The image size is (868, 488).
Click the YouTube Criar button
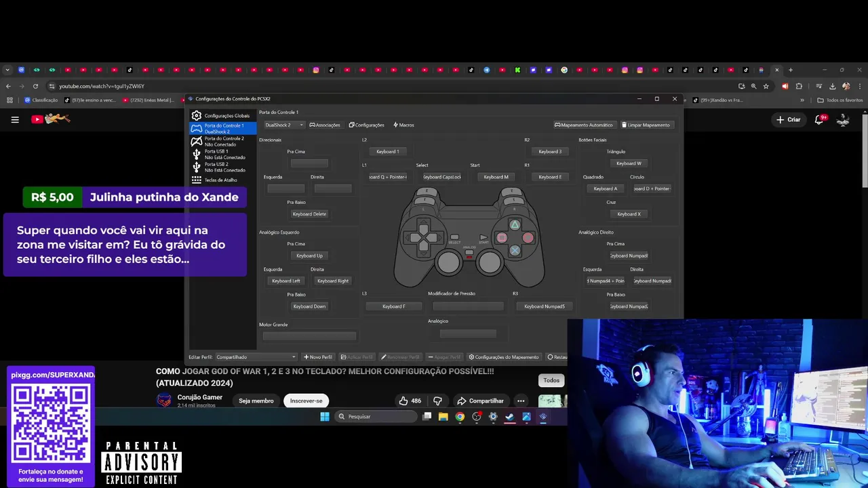tap(789, 119)
